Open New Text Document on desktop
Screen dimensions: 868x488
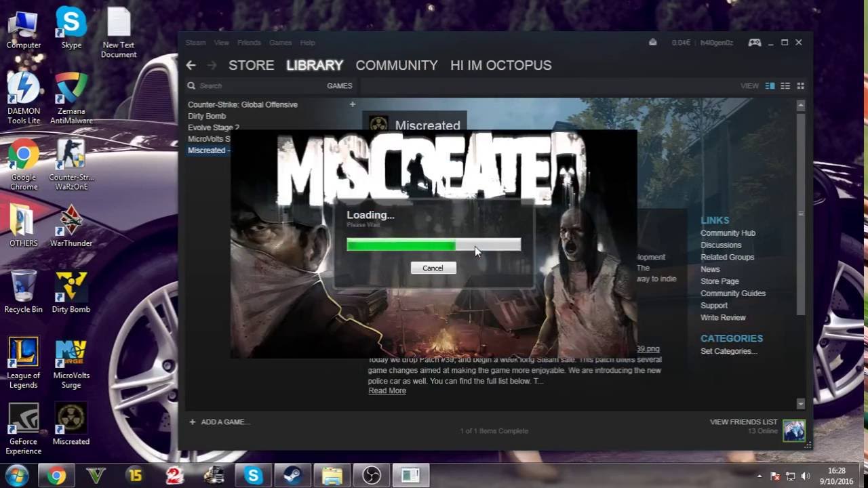tap(119, 33)
